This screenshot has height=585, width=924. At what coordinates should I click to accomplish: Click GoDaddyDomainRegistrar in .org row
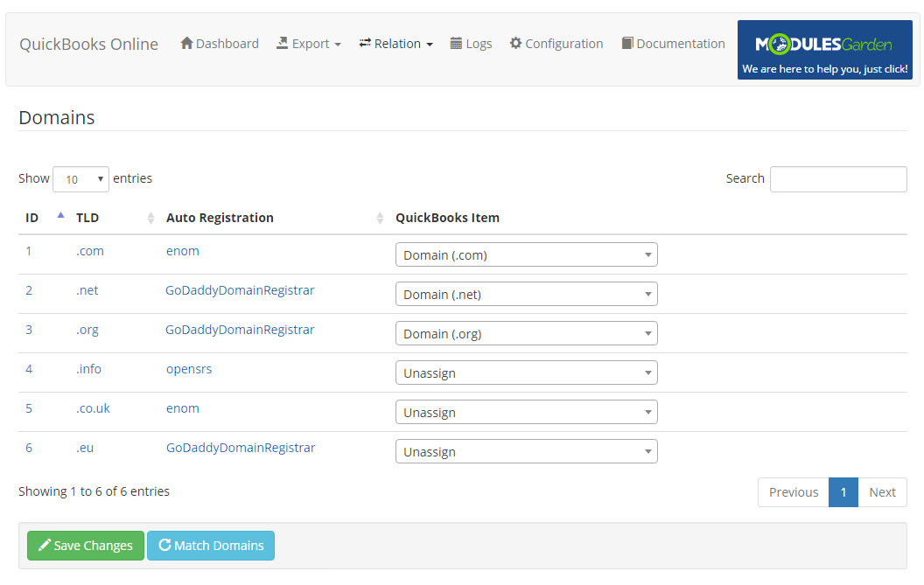(x=240, y=330)
